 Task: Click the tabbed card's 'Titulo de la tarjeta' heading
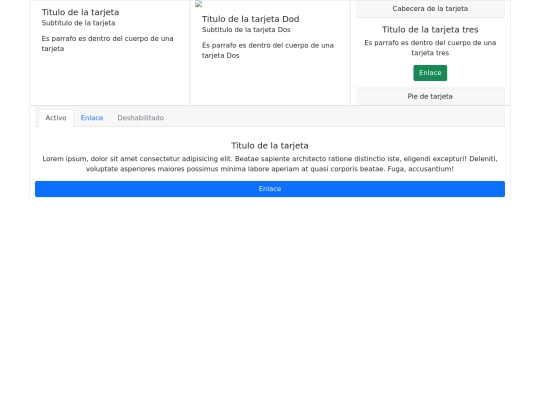click(x=270, y=146)
